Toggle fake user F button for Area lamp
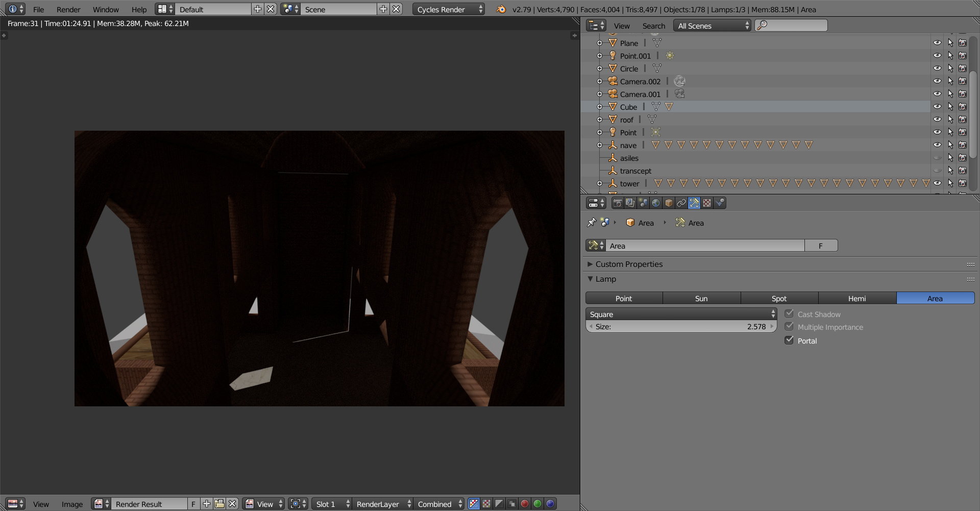 tap(821, 246)
